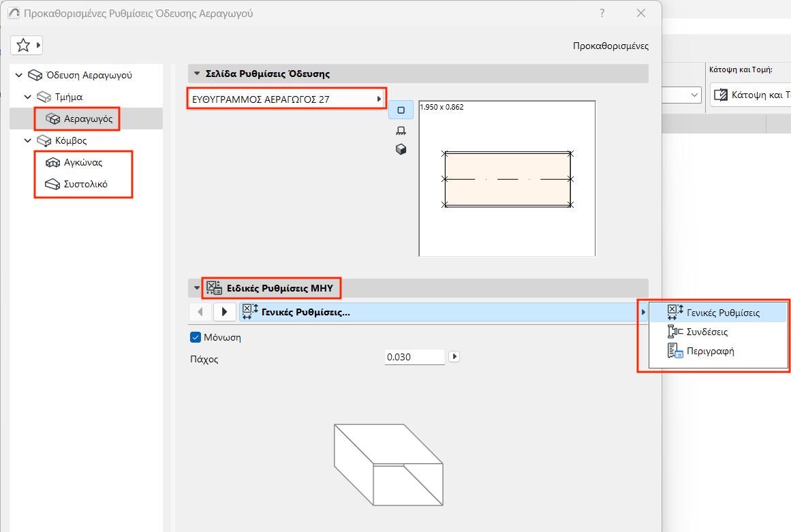This screenshot has height=532, width=791.
Task: Select the Αγκώνας tree item
Action: (x=82, y=162)
